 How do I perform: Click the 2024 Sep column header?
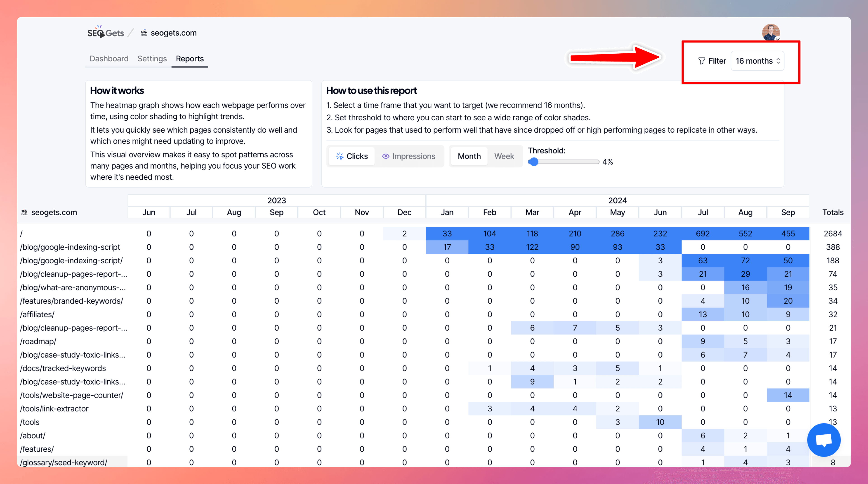pyautogui.click(x=788, y=212)
